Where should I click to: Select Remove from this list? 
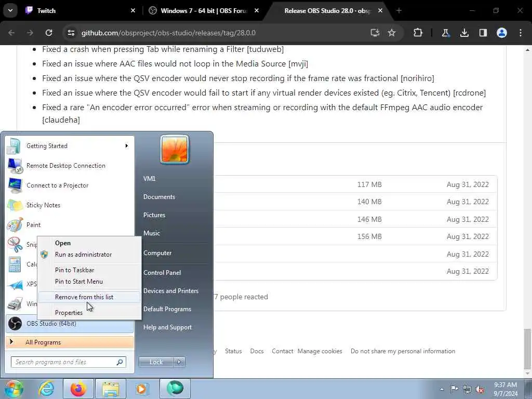(89, 297)
